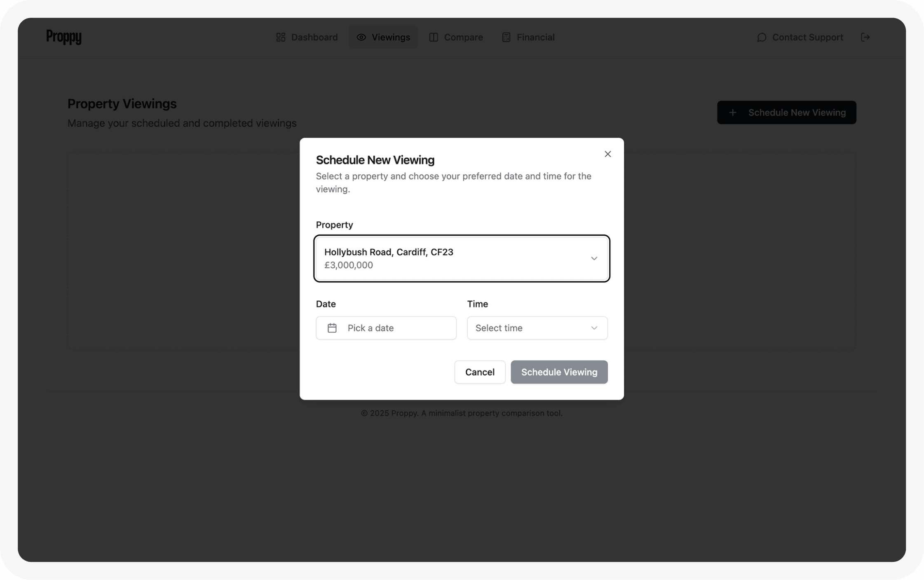Click the footer copyright text
Viewport: 924px width, 580px height.
pyautogui.click(x=462, y=413)
